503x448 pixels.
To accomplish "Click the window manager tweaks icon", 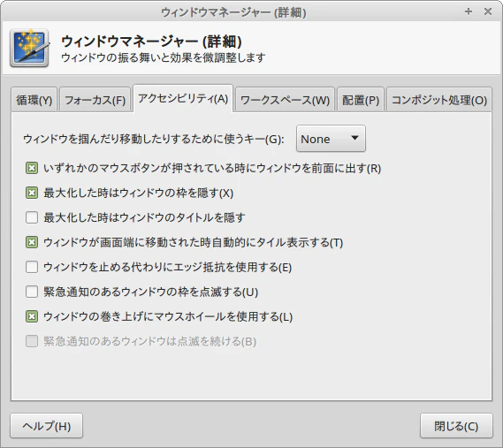I will click(x=29, y=48).
